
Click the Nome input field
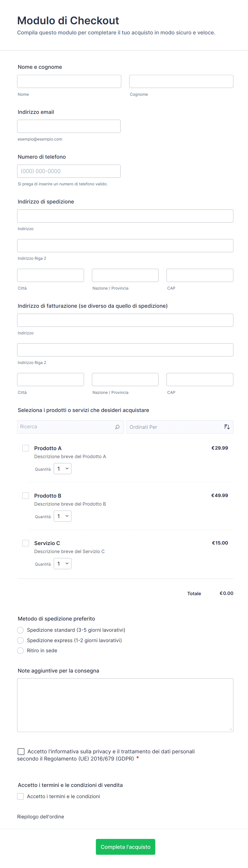[69, 82]
